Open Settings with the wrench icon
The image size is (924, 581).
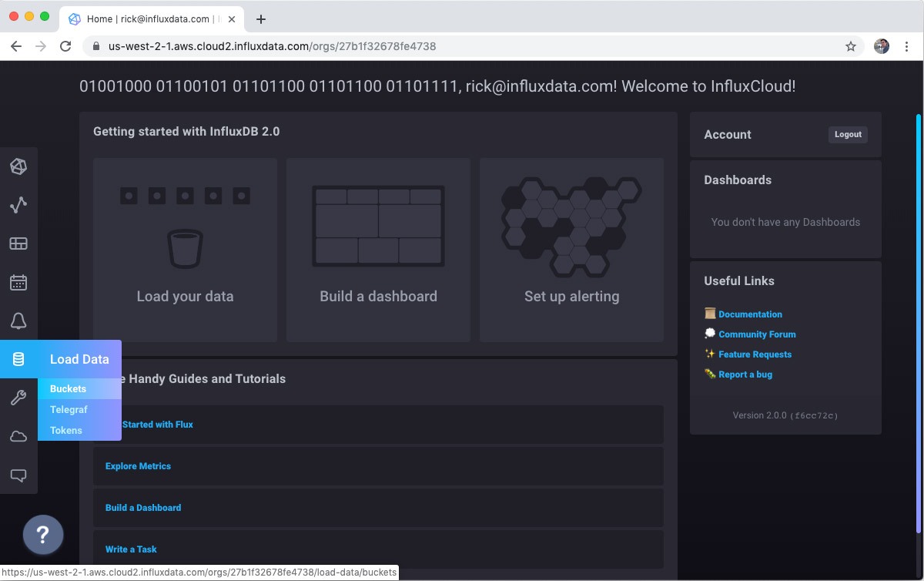pyautogui.click(x=19, y=398)
